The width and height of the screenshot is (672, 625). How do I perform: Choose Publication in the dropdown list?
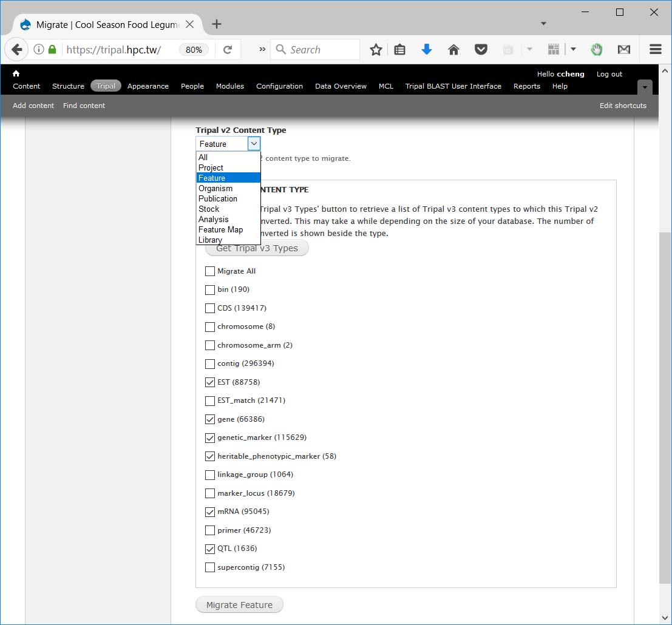[x=218, y=198]
